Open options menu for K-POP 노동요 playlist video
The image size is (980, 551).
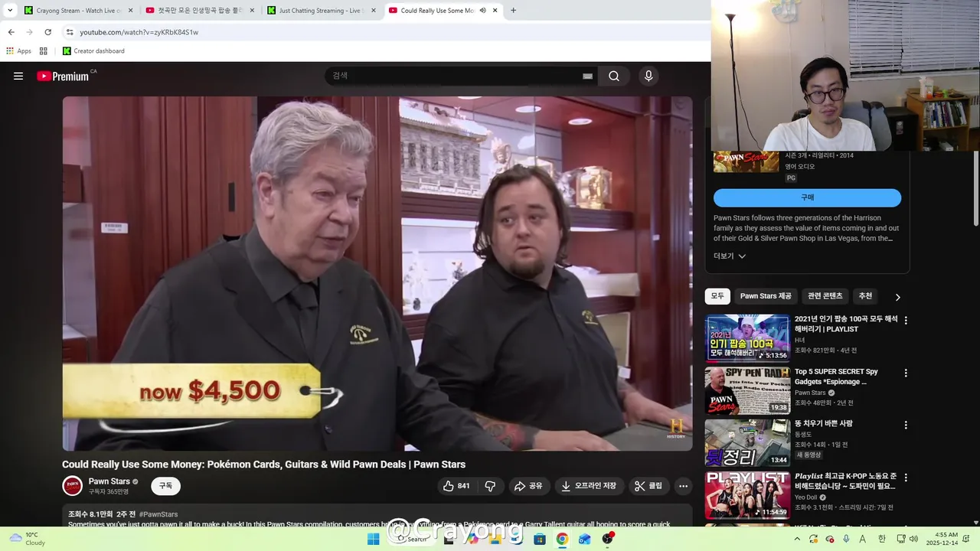tap(906, 478)
